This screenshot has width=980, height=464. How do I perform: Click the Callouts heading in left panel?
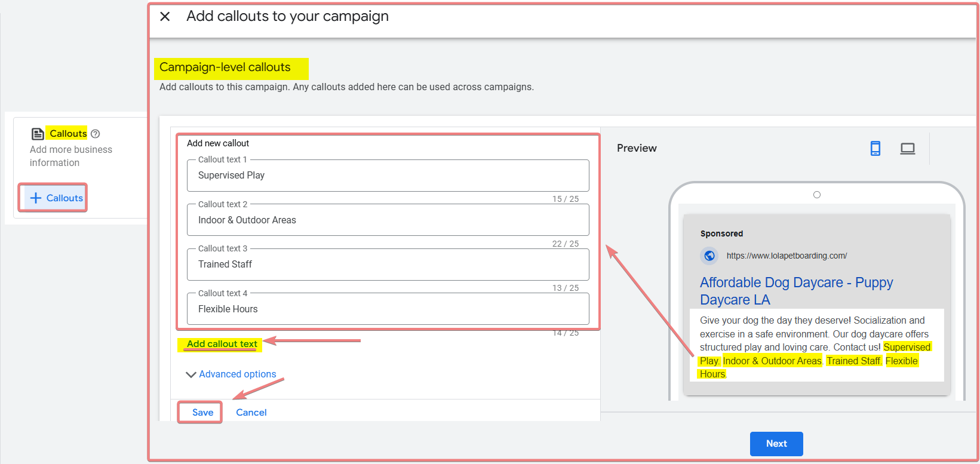coord(68,134)
